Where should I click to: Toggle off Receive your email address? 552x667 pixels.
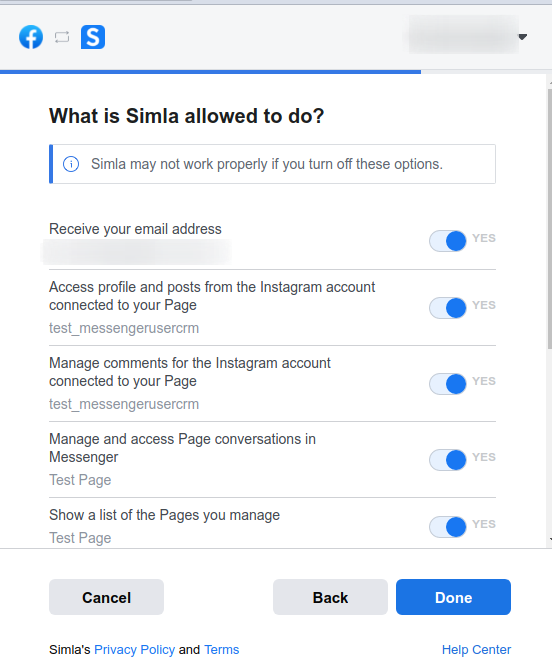coord(447,241)
